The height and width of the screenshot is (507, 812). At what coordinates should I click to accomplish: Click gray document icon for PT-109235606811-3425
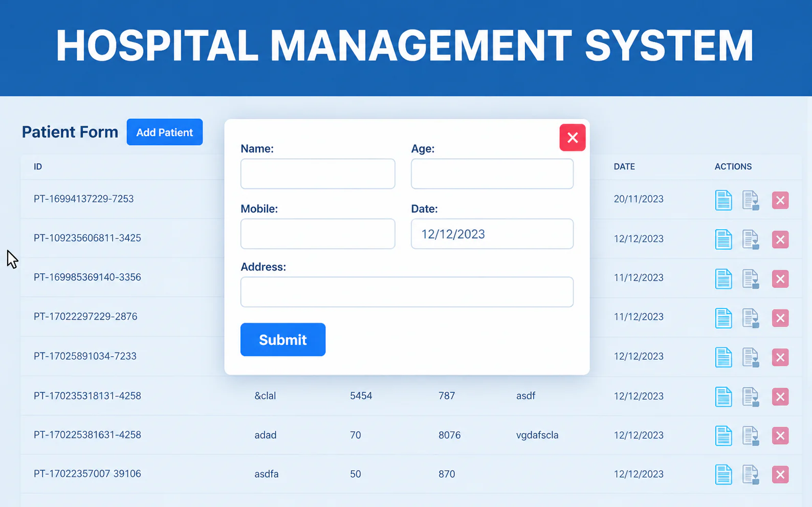[751, 239]
